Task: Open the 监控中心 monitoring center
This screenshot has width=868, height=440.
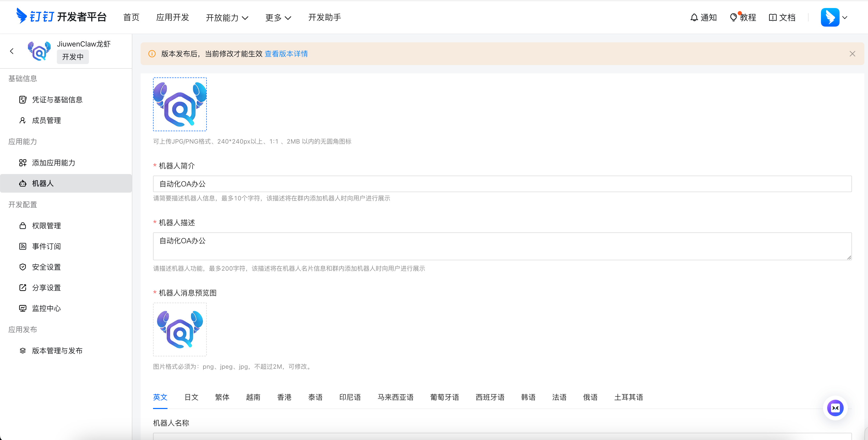Action: tap(47, 308)
